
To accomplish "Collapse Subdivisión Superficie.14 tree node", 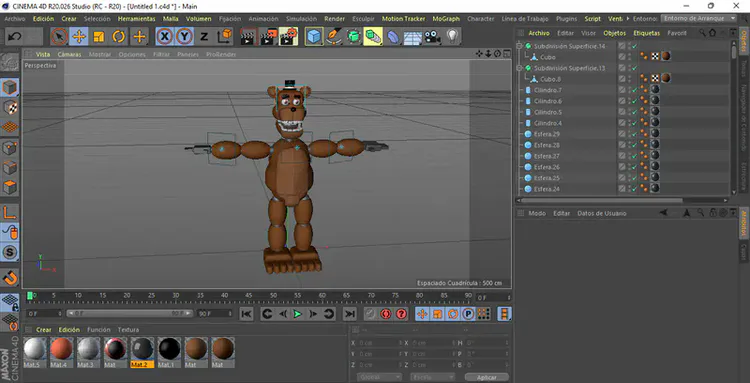I will 519,46.
